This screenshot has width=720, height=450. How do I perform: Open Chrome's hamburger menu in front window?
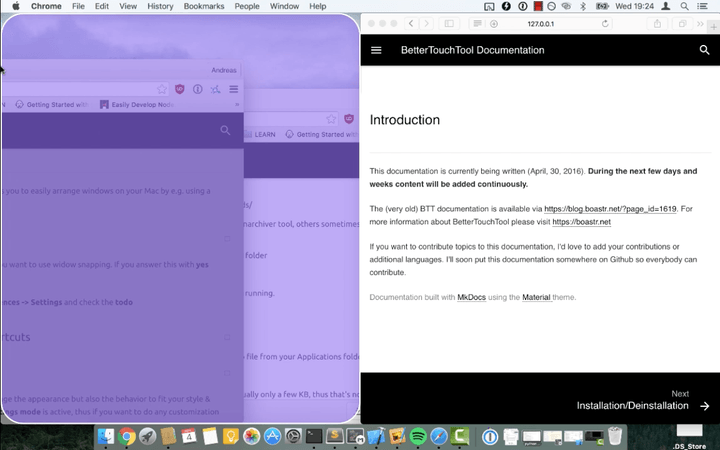[234, 89]
